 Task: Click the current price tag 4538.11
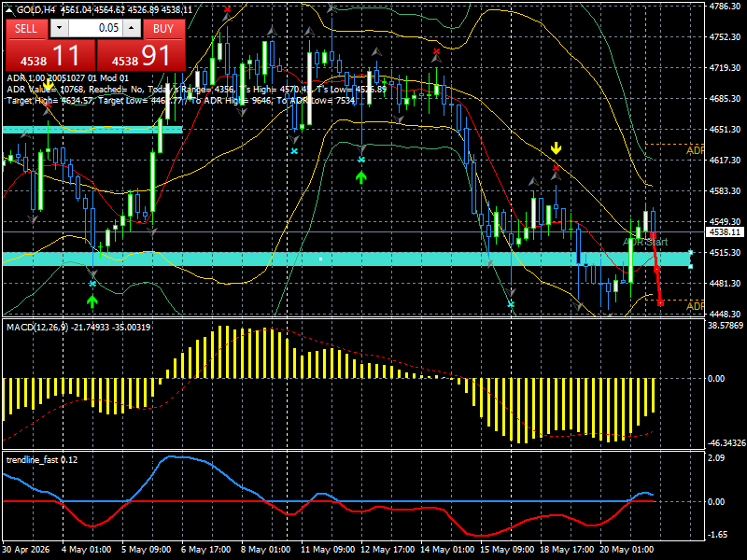tap(725, 232)
